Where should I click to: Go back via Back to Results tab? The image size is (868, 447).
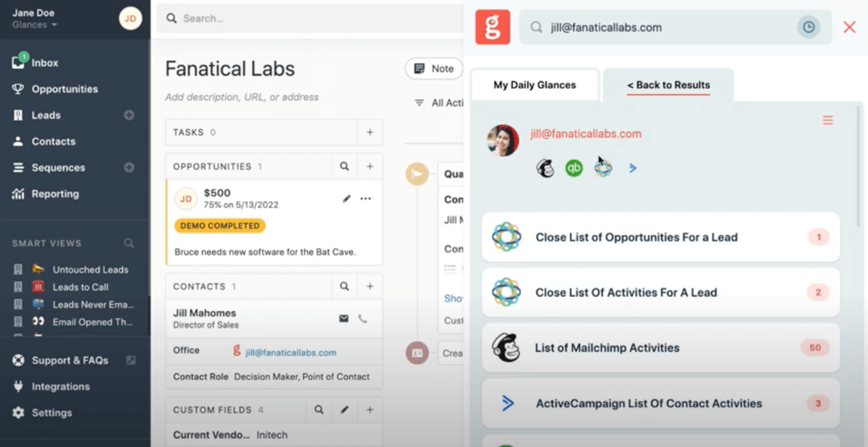pos(668,85)
